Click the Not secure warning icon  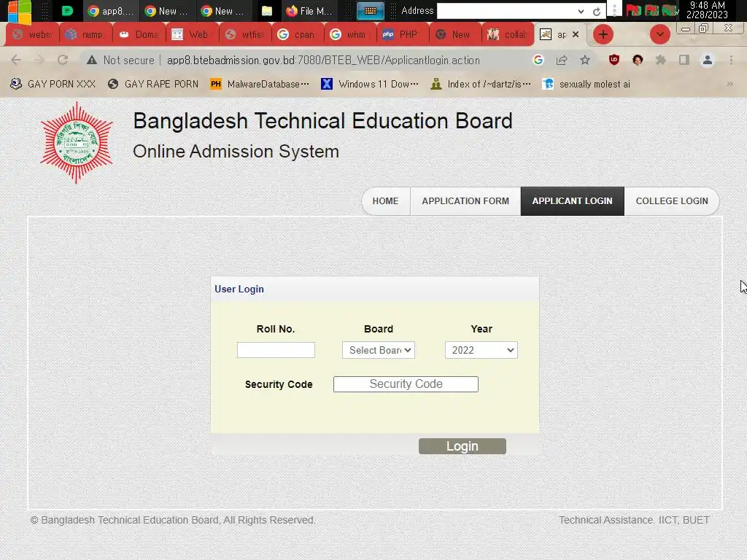92,60
